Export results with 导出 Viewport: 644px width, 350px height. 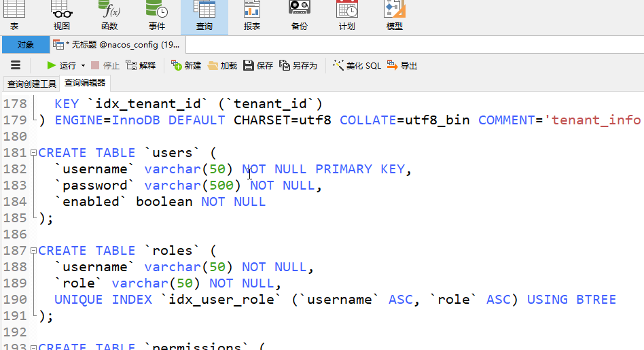click(x=402, y=65)
